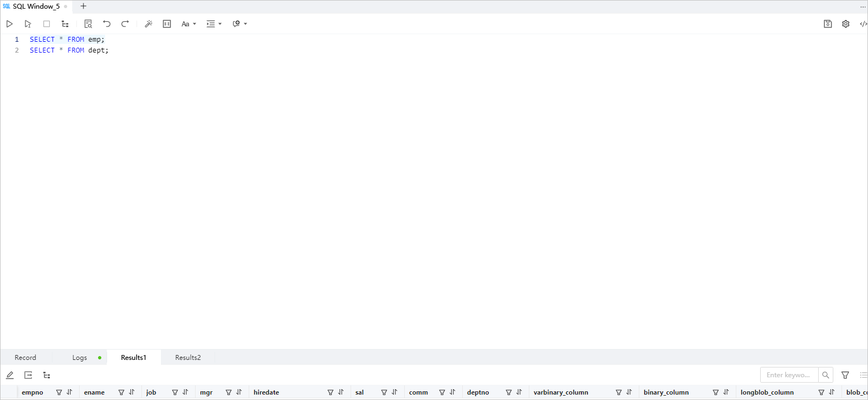Image resolution: width=868 pixels, height=400 pixels.
Task: Click the undo arrow in editor toolbar
Action: [x=107, y=24]
